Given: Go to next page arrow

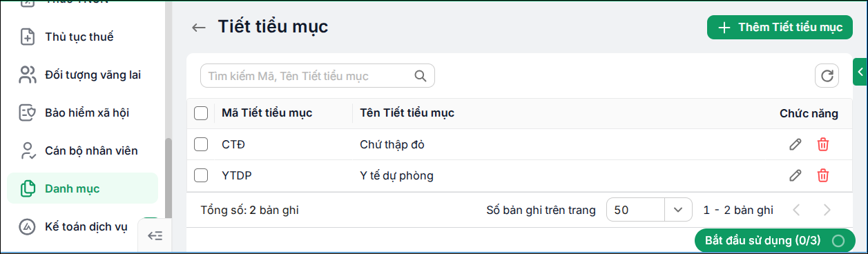Looking at the screenshot, I should [x=827, y=210].
